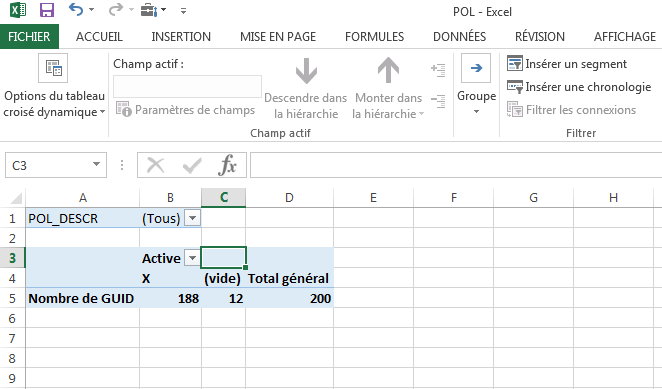Open the FICHIER tab

pos(29,37)
